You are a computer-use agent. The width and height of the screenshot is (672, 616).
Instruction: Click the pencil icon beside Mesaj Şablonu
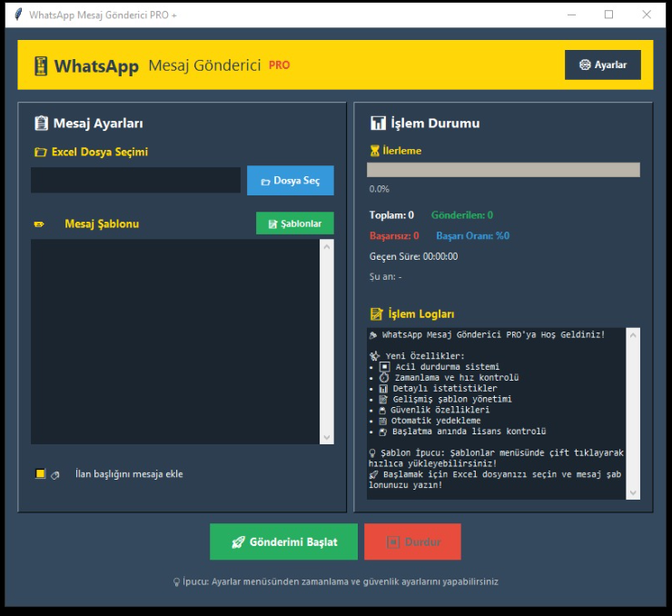39,224
